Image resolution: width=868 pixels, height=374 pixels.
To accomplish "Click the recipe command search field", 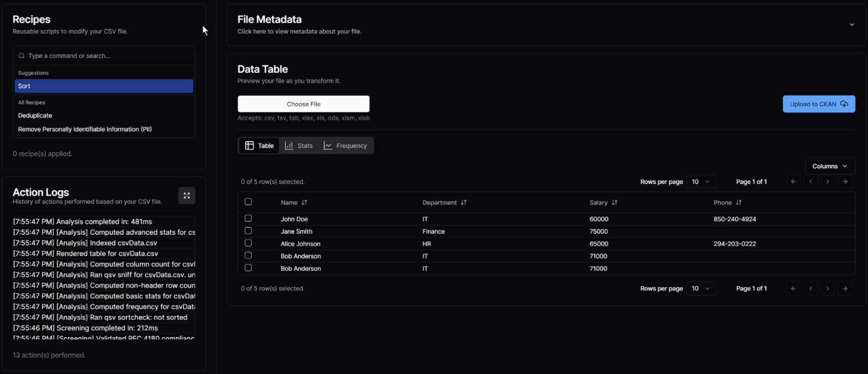I will click(104, 56).
